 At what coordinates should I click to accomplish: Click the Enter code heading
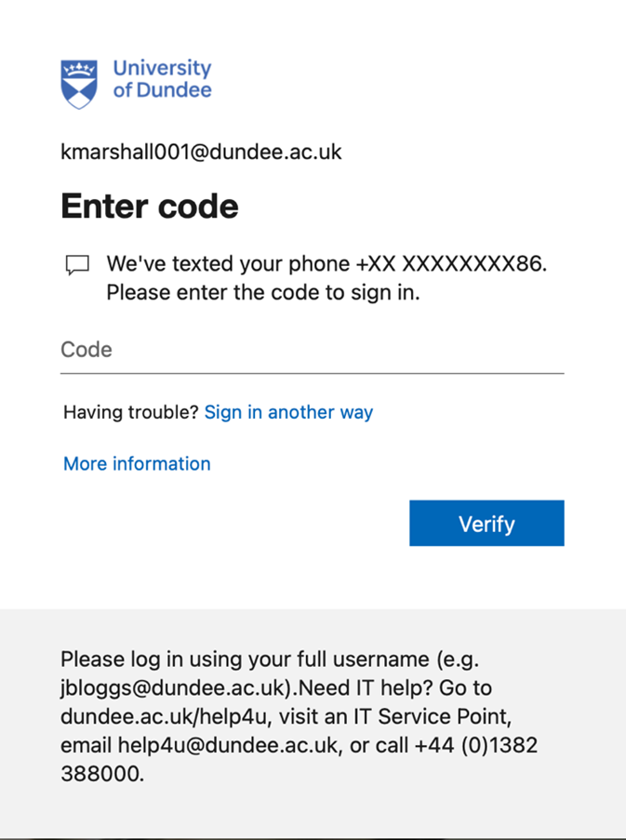click(x=150, y=206)
